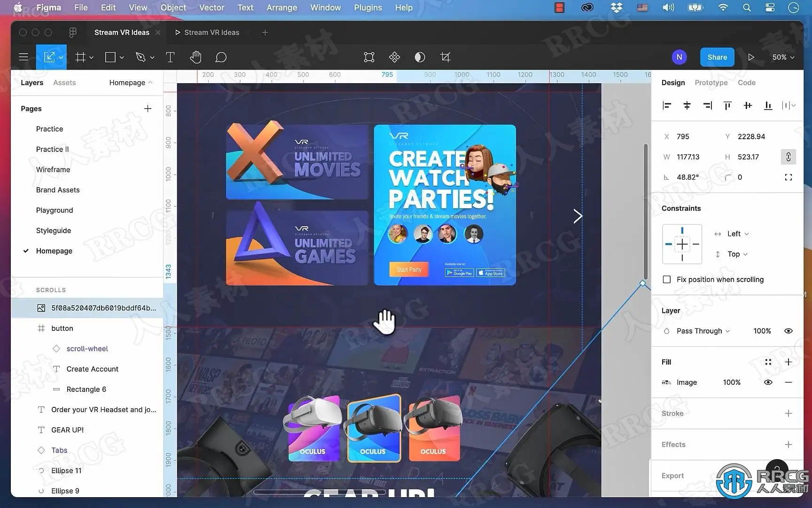The width and height of the screenshot is (812, 508).
Task: Select the Comment tool
Action: (x=221, y=57)
